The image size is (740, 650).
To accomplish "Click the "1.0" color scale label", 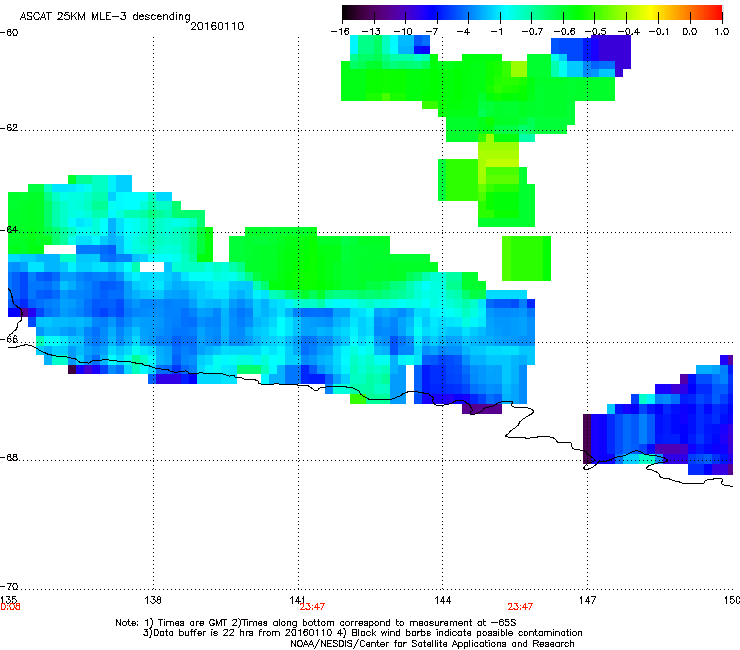I will pyautogui.click(x=722, y=32).
